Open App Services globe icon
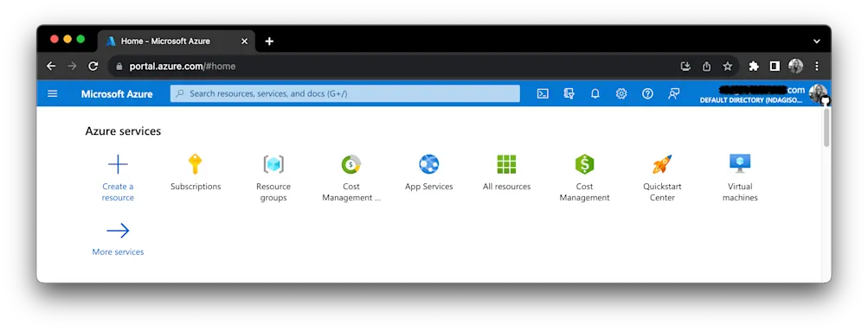 click(x=429, y=164)
